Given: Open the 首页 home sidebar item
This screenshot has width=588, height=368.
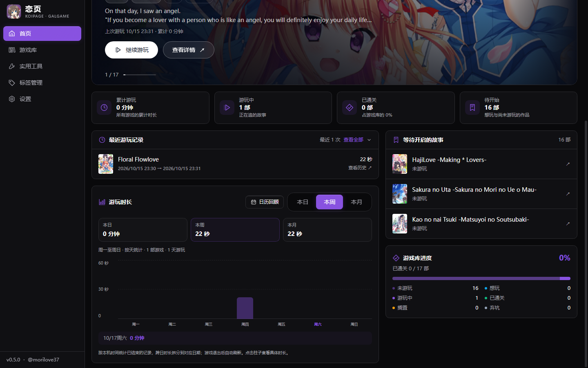Looking at the screenshot, I should [x=42, y=34].
